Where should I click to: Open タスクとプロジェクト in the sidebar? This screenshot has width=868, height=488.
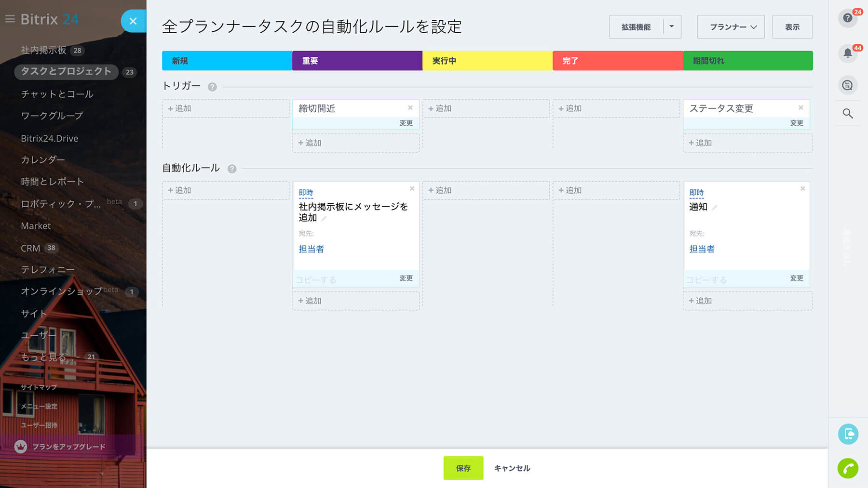click(x=66, y=71)
